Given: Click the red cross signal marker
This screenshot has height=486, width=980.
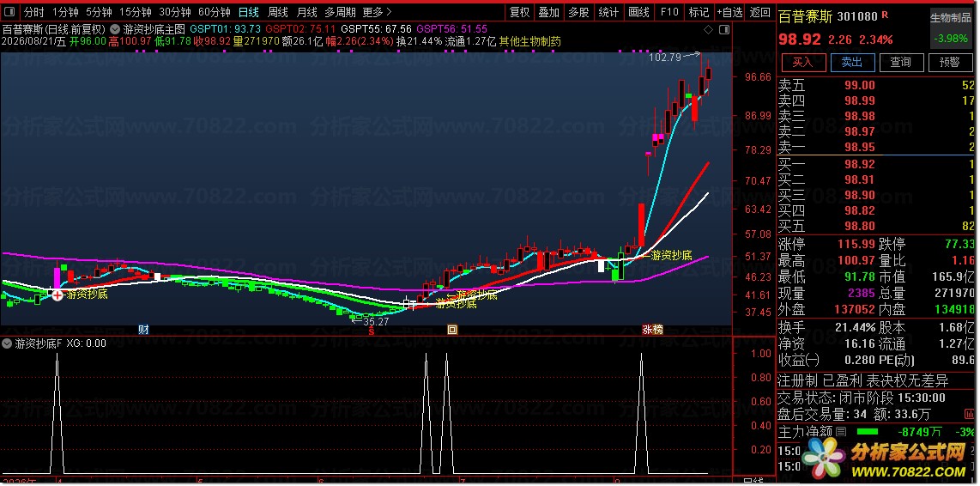Looking at the screenshot, I should click(57, 295).
